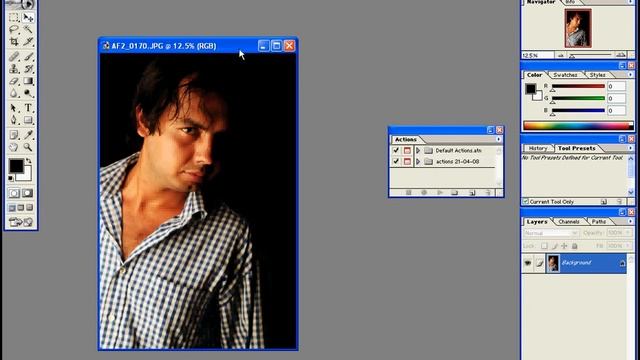Click the Navigator zoom slider
The height and width of the screenshot is (360, 640).
591,55
